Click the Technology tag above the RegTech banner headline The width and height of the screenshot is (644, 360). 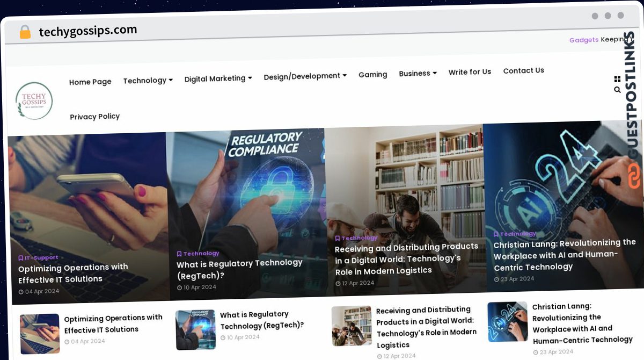coord(198,254)
